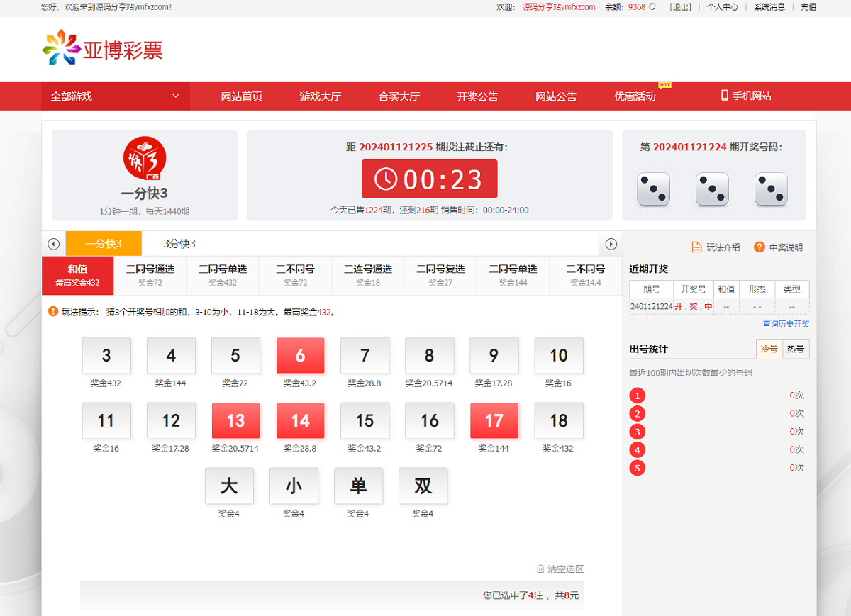Open 开奖公告 in navigation bar
851x616 pixels.
477,96
